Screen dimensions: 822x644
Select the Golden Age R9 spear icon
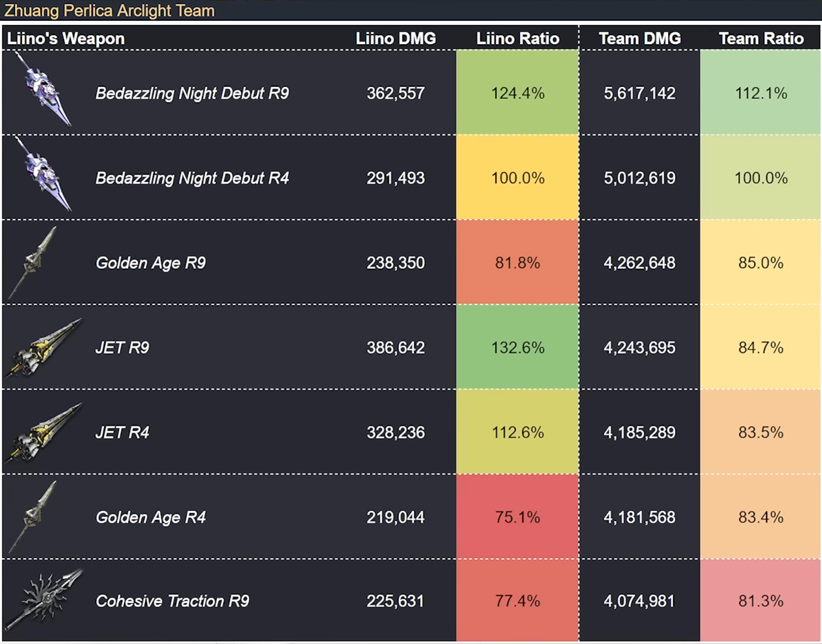(33, 262)
